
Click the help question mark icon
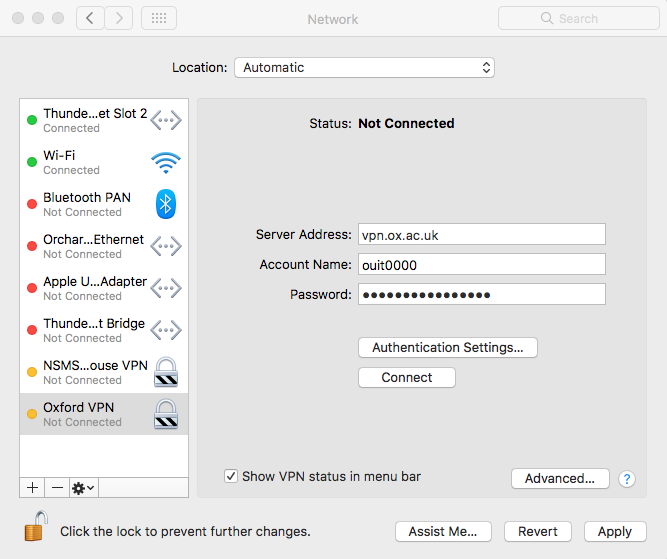click(x=627, y=479)
